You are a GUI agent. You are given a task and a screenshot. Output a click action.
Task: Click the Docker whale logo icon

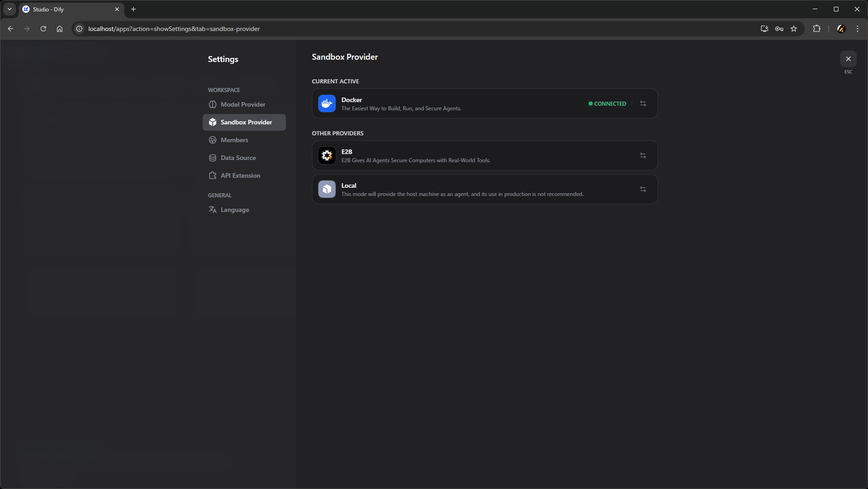(x=327, y=103)
